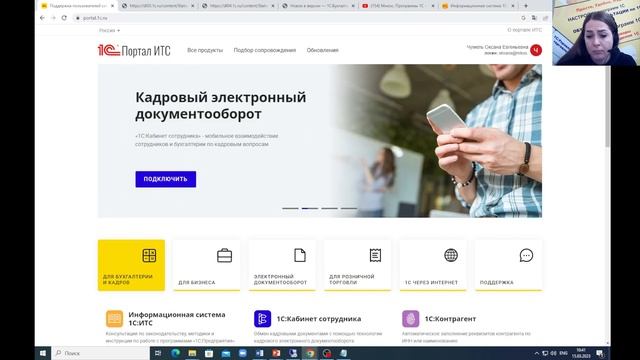The image size is (640, 360).
Task: Show hidden system tray icons
Action: coord(537,353)
